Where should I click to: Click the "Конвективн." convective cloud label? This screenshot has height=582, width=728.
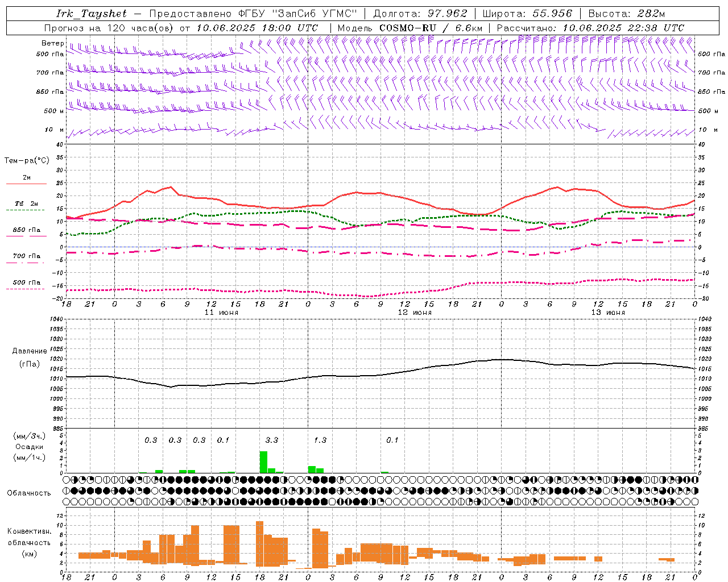click(30, 531)
